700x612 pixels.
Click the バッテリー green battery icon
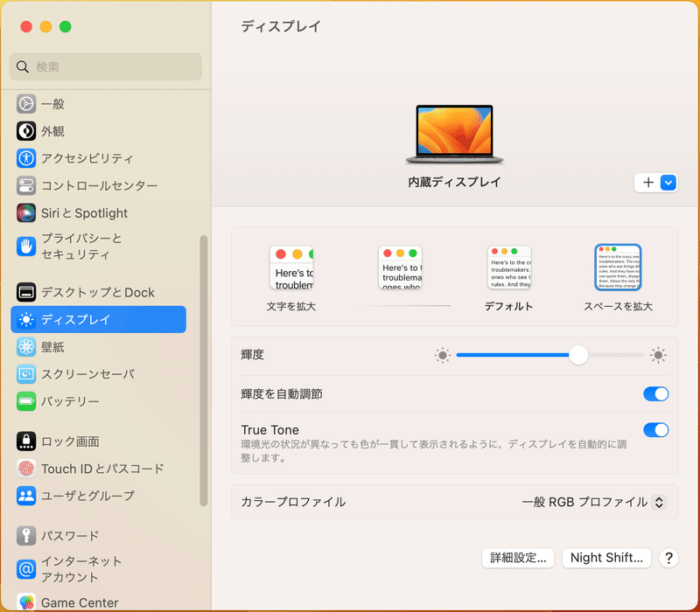26,401
